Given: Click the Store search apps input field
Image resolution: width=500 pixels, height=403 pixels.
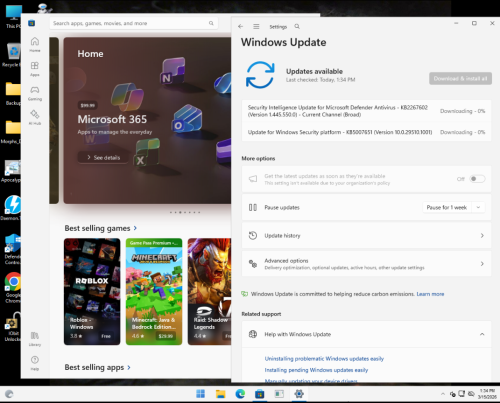Looking at the screenshot, I should pos(134,23).
